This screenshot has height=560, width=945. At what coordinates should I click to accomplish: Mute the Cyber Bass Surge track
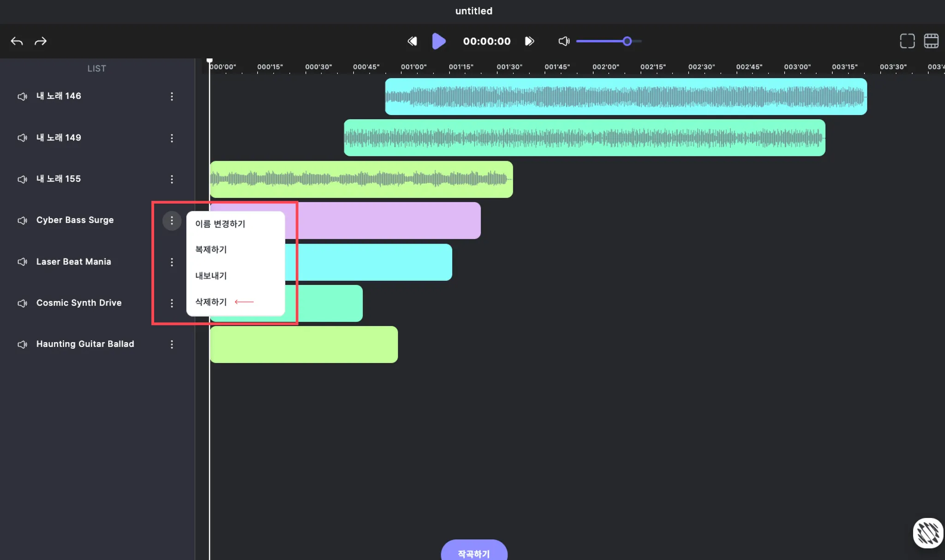tap(22, 220)
